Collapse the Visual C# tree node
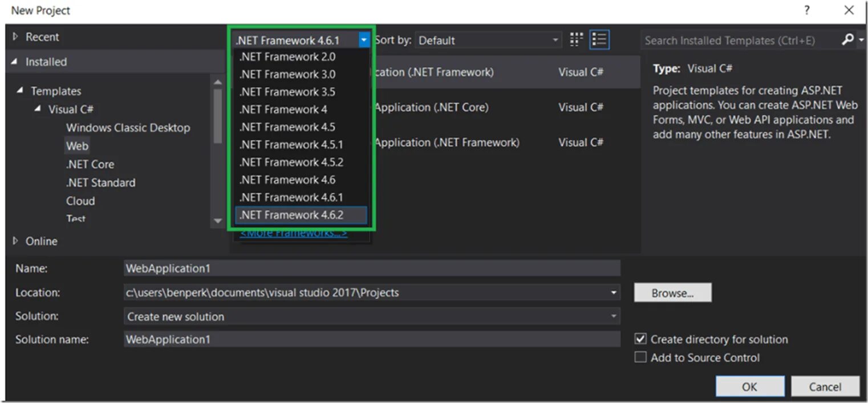This screenshot has width=868, height=403. click(38, 109)
